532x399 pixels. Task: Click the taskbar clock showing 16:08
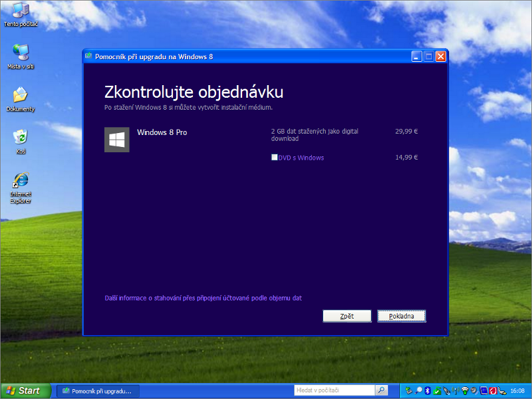click(517, 390)
